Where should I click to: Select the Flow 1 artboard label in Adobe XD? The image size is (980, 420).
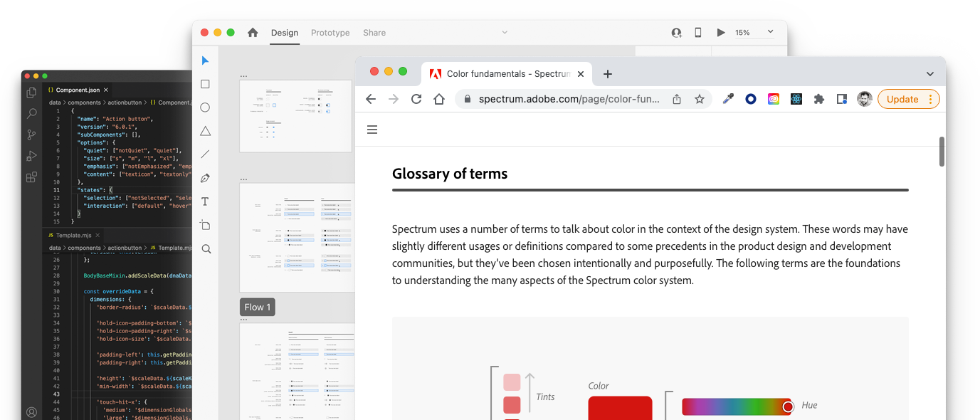click(x=258, y=307)
